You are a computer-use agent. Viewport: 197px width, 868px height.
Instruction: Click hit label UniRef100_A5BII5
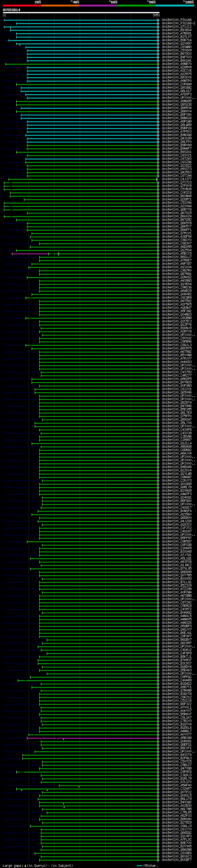176,253
